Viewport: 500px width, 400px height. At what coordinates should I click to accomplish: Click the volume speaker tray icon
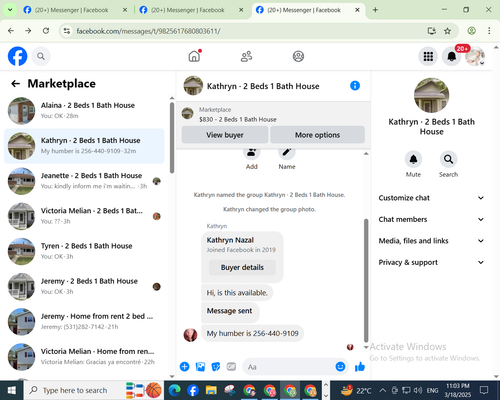(x=418, y=390)
